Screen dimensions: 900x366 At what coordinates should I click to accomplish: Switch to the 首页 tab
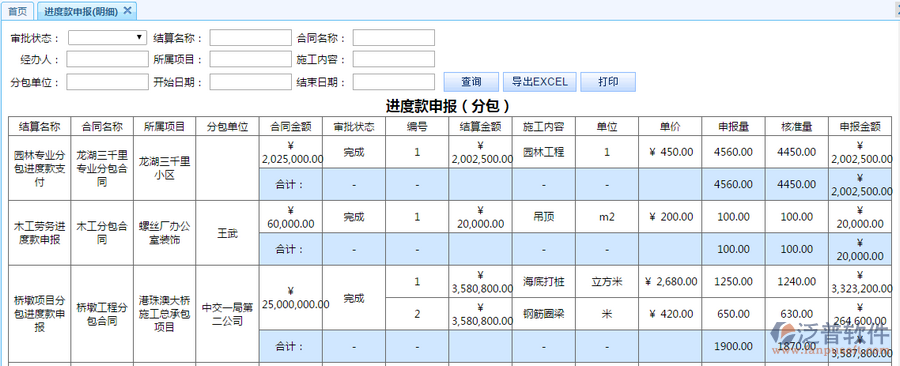coord(17,11)
